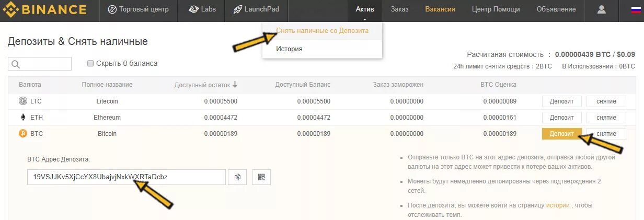Click Bitcoin name cell
The height and width of the screenshot is (220, 644).
pos(107,134)
